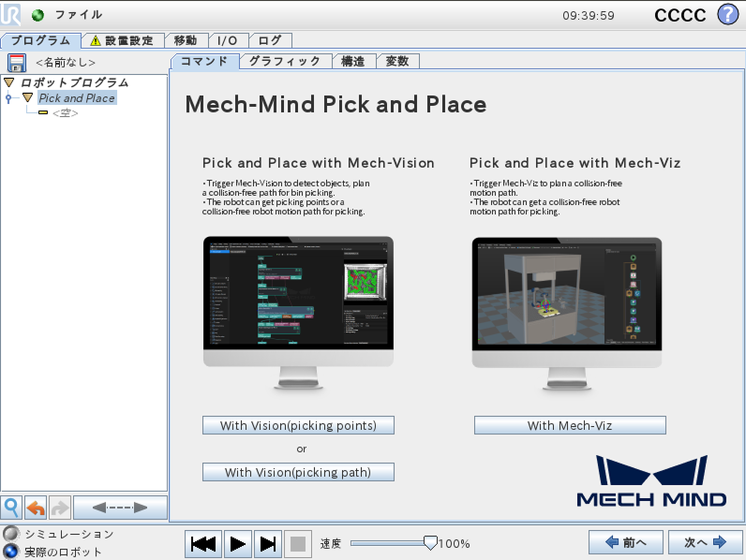The height and width of the screenshot is (560, 746).
Task: Click the play button
Action: [237, 544]
